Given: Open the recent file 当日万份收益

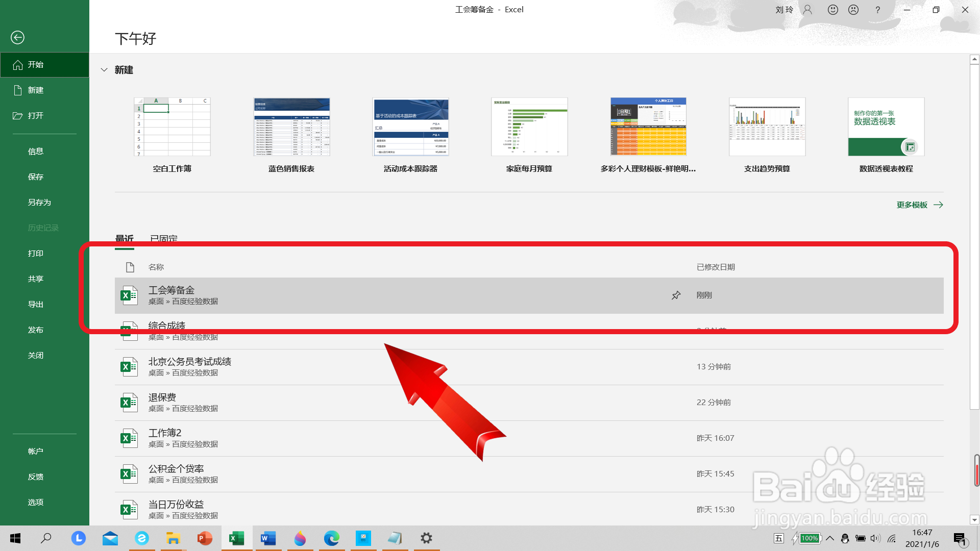Looking at the screenshot, I should (x=529, y=510).
